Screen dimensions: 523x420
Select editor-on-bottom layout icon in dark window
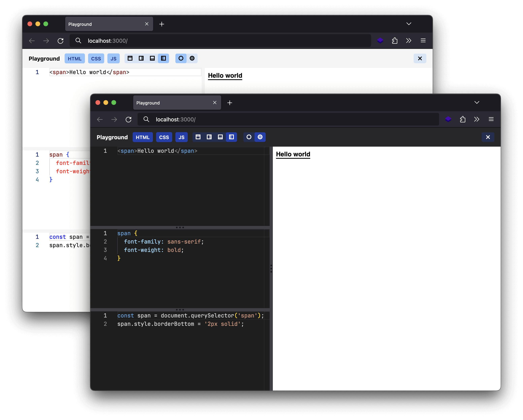220,137
